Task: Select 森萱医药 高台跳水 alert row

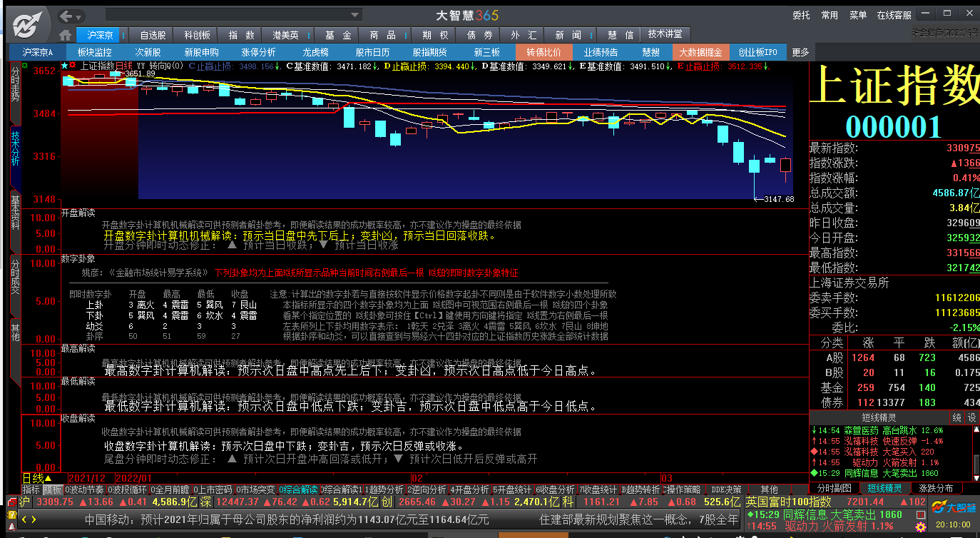Action: [892, 431]
